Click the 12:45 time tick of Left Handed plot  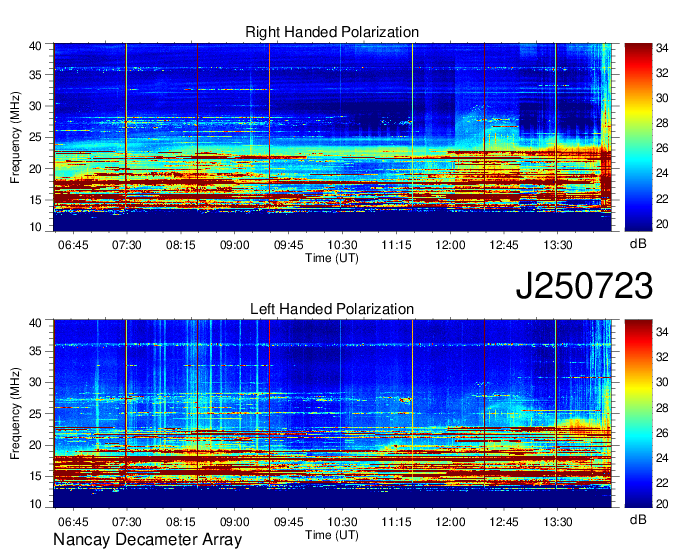pyautogui.click(x=504, y=522)
